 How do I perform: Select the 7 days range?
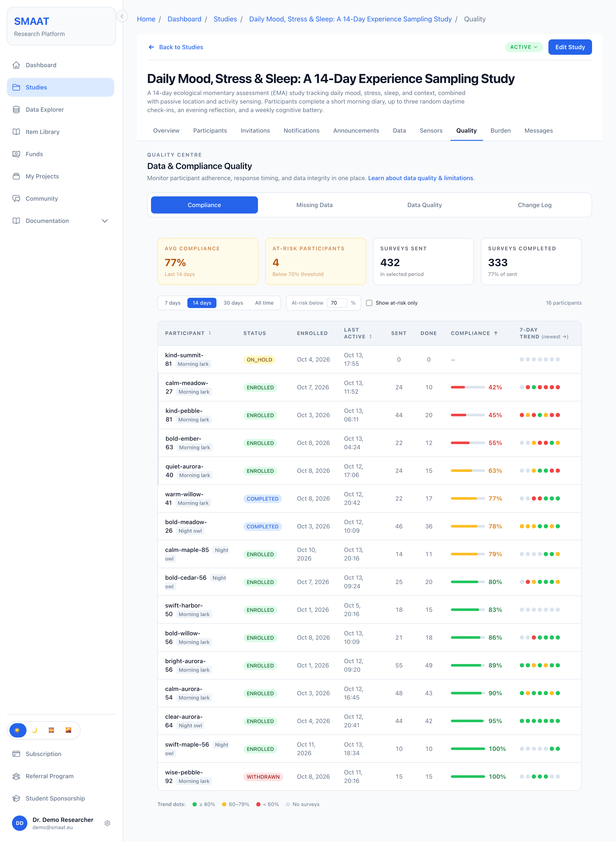pyautogui.click(x=173, y=303)
